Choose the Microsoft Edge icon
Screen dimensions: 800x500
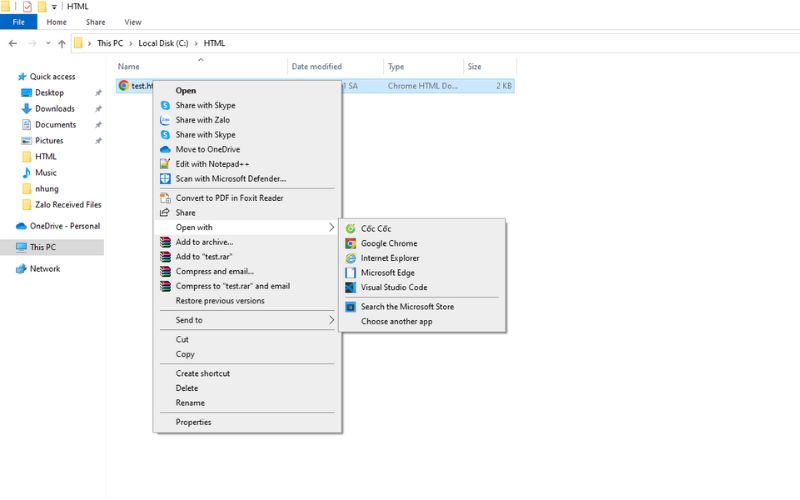(x=350, y=273)
